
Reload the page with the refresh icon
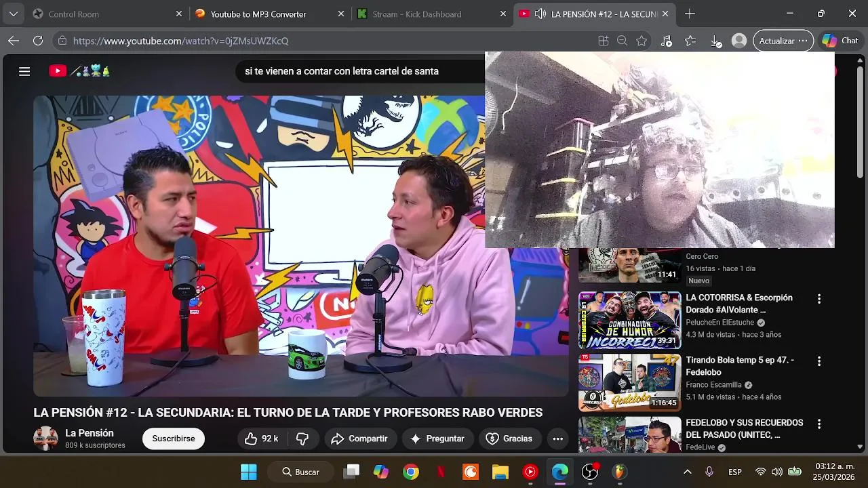click(x=38, y=41)
